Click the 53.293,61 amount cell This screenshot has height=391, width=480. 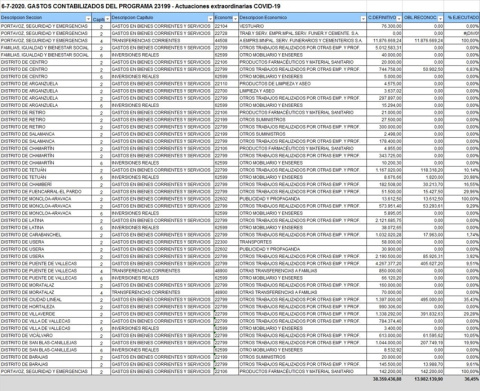point(423,206)
